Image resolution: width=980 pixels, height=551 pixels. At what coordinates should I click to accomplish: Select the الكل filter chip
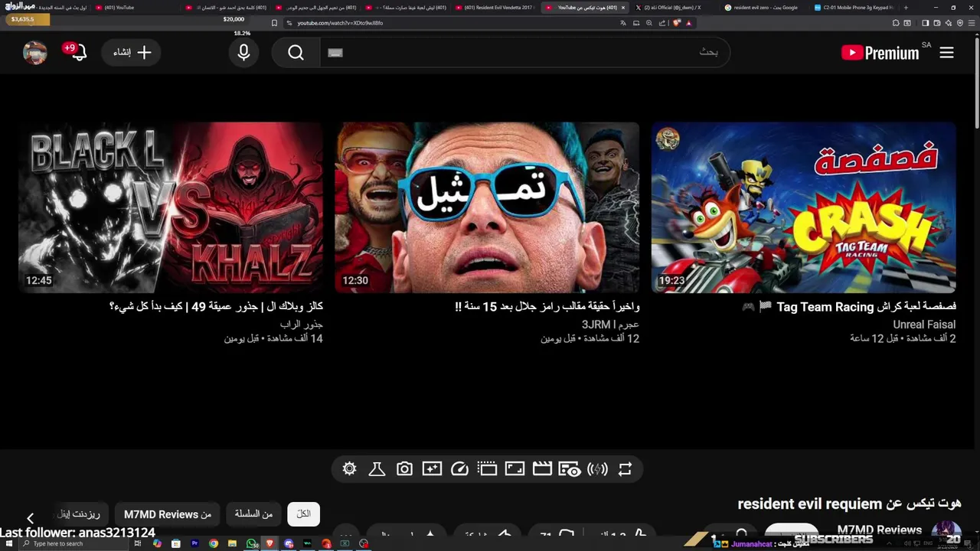(x=304, y=514)
